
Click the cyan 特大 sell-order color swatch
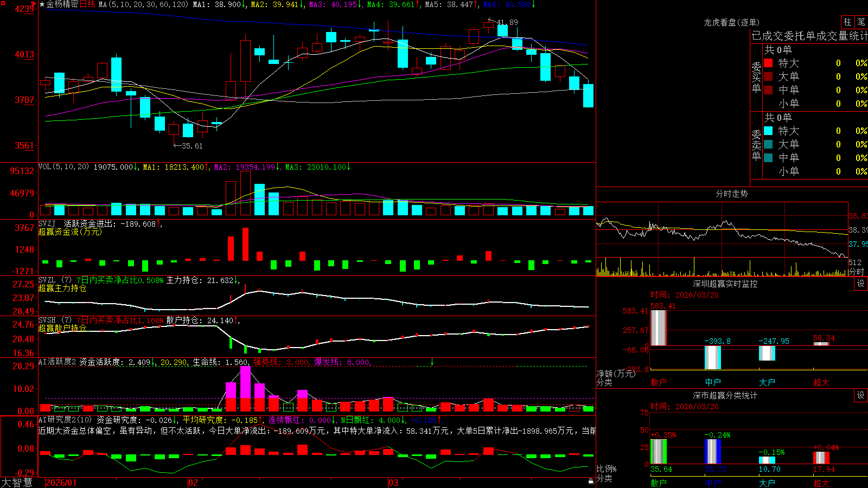(x=768, y=131)
